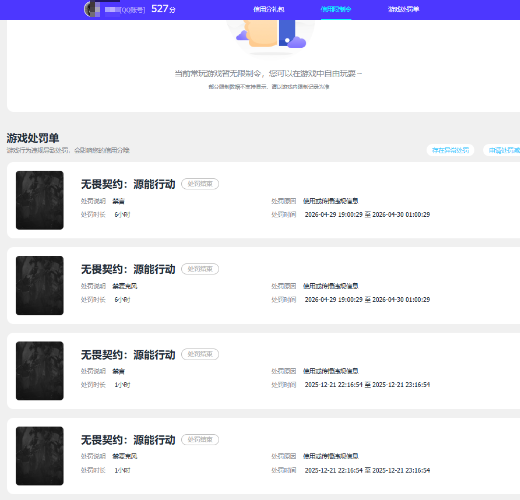Open the 游戏处罚单 tab
520x500 pixels.
tap(403, 9)
